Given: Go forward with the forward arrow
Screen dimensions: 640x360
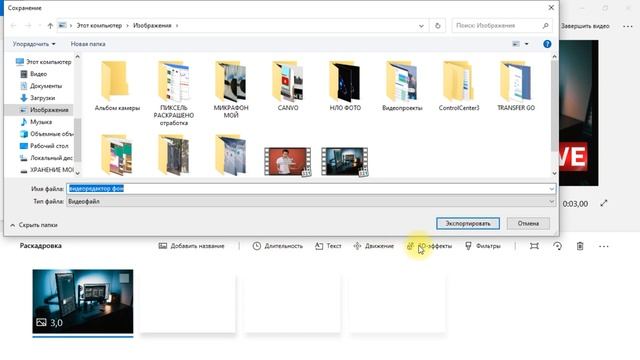Looking at the screenshot, I should (28, 26).
